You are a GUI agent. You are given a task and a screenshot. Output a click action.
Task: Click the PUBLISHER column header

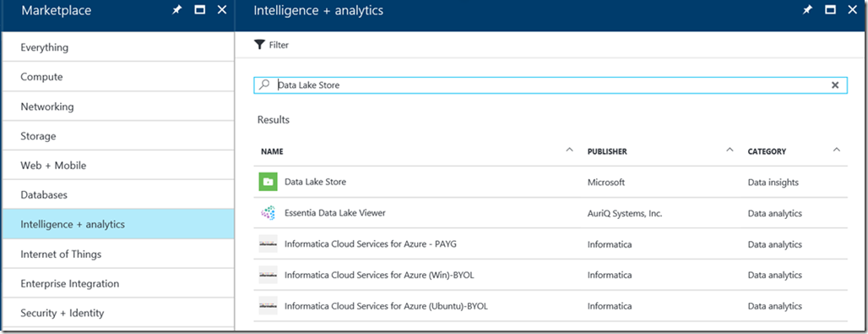pos(607,151)
